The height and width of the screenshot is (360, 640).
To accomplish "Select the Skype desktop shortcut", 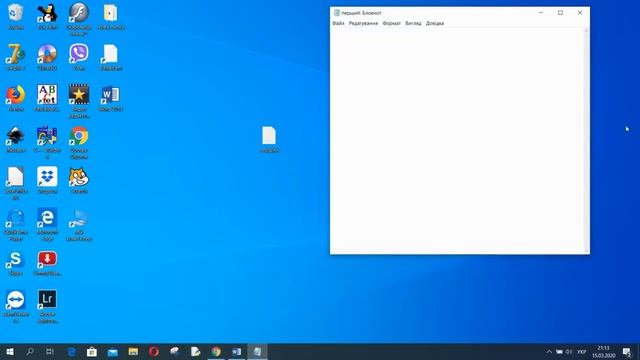I will click(16, 263).
